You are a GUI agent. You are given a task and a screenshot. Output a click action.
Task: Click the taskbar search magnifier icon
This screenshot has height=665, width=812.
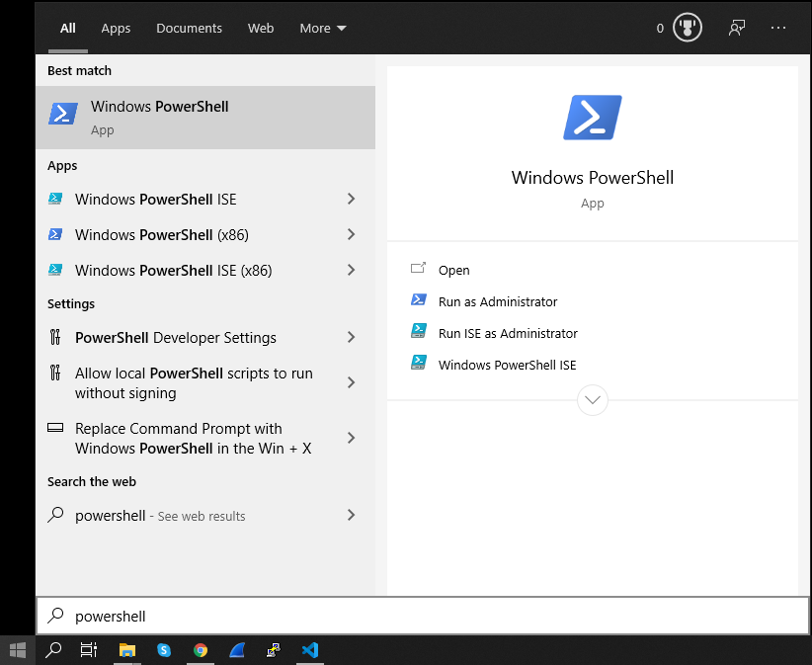[53, 650]
